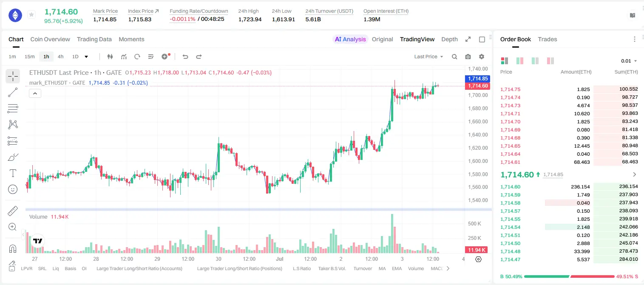This screenshot has width=644, height=285.
Task: Take a chart snapshot with camera icon
Action: coord(468,57)
